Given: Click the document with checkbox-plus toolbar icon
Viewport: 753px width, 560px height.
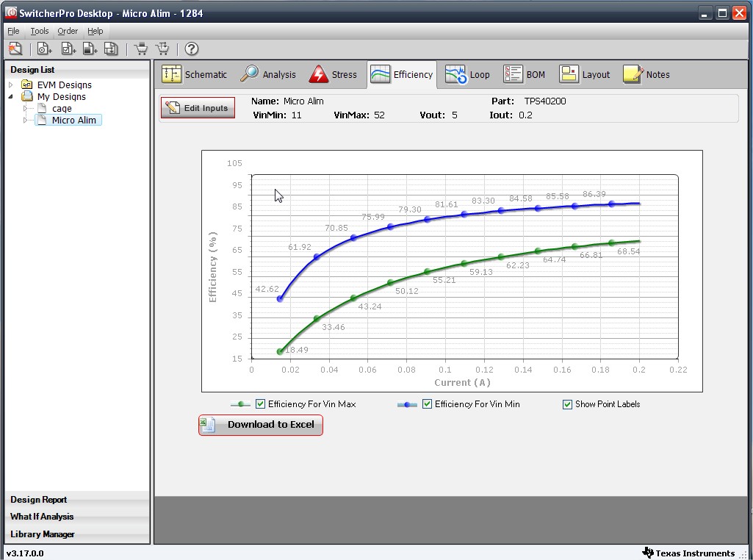Looking at the screenshot, I should coord(68,49).
